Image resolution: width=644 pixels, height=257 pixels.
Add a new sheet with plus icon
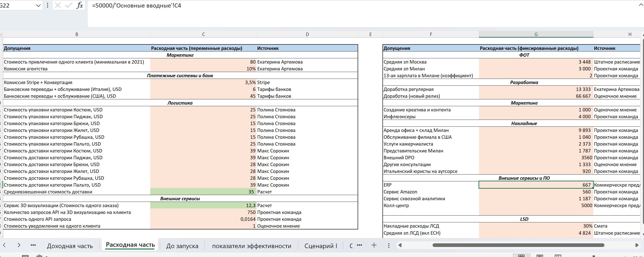(374, 245)
